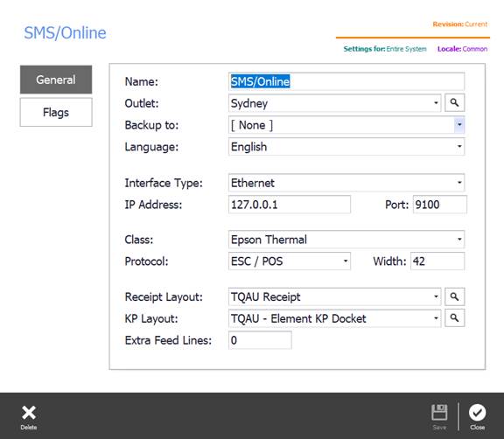Click the Locale: Common link

point(462,49)
